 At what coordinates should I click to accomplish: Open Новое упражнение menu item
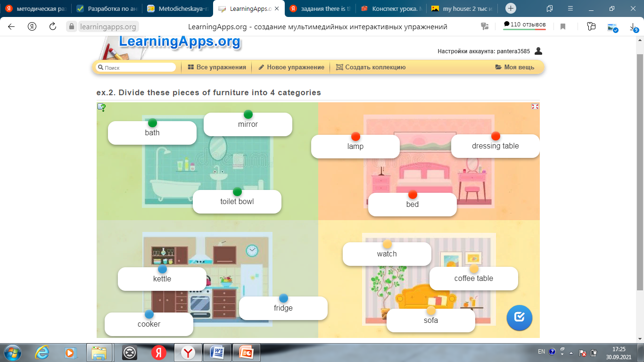coord(291,67)
